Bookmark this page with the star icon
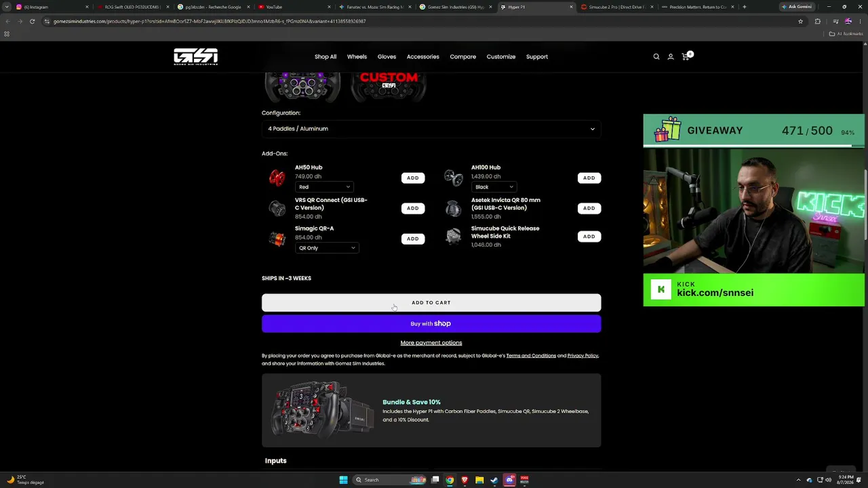This screenshot has height=488, width=868. [x=800, y=21]
